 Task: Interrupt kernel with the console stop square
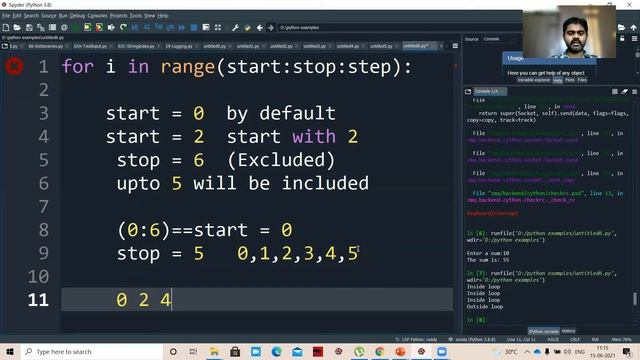coord(615,91)
